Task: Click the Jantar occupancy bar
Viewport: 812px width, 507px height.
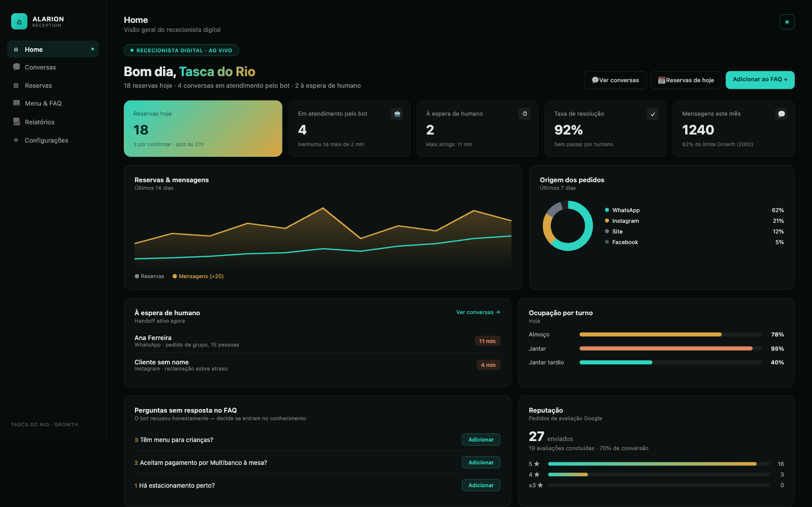Action: [670, 349]
